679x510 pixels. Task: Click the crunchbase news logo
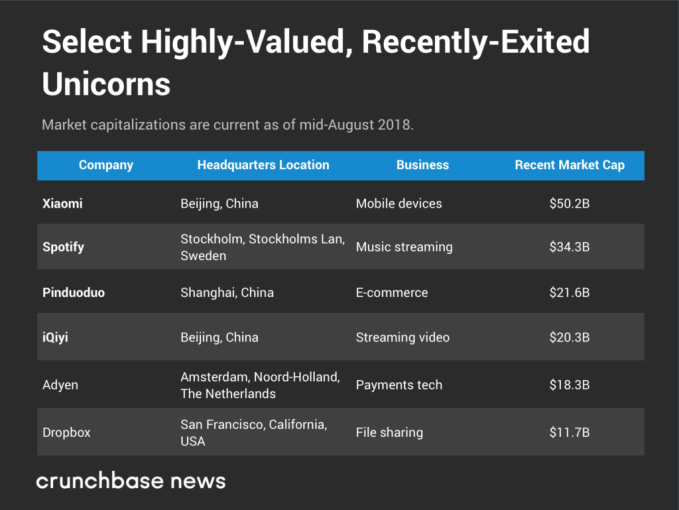tap(131, 481)
